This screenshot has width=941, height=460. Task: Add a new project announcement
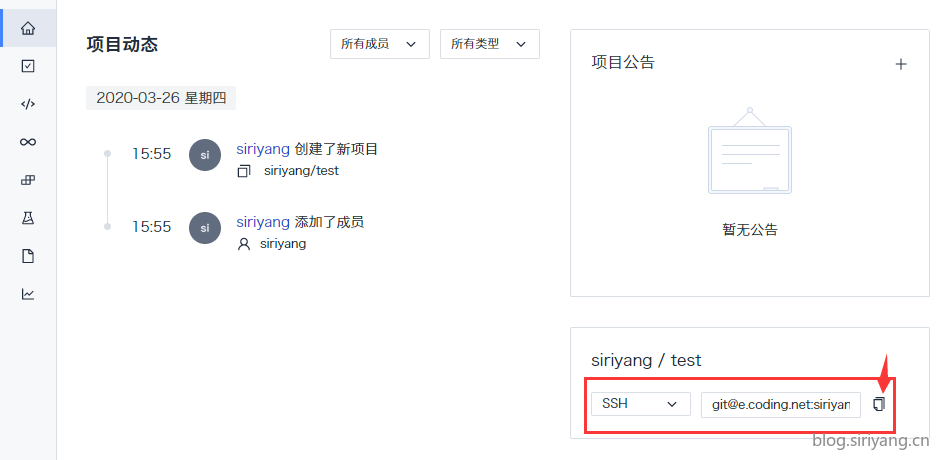901,64
